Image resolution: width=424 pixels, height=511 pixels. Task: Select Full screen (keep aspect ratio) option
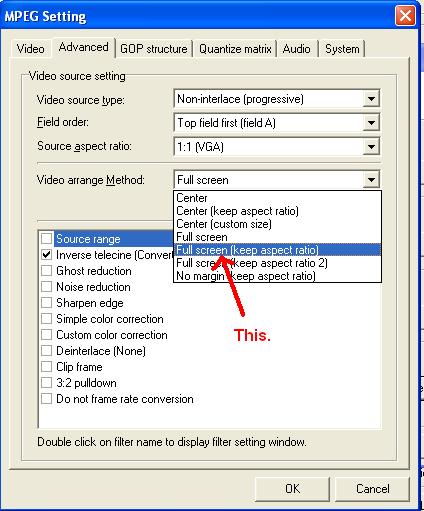[277, 250]
